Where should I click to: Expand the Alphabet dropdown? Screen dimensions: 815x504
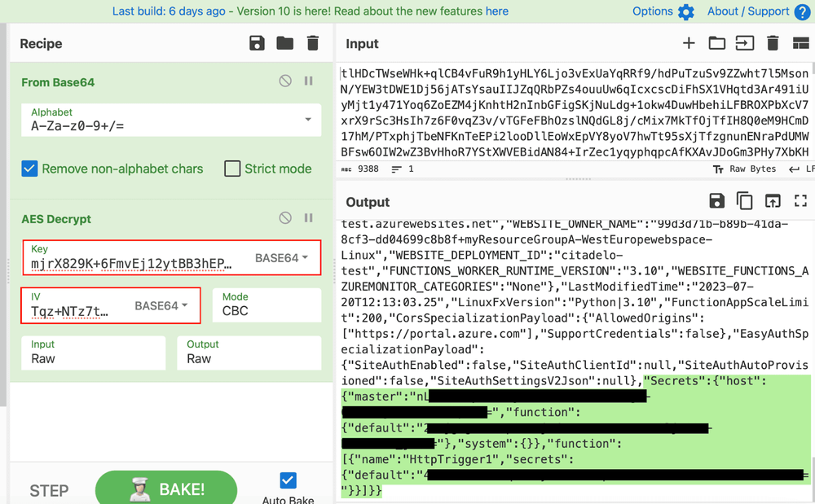(x=308, y=120)
